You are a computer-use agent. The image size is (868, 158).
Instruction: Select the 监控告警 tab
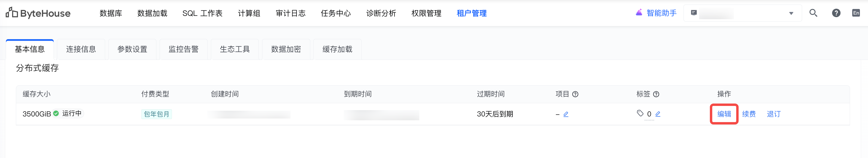point(183,49)
